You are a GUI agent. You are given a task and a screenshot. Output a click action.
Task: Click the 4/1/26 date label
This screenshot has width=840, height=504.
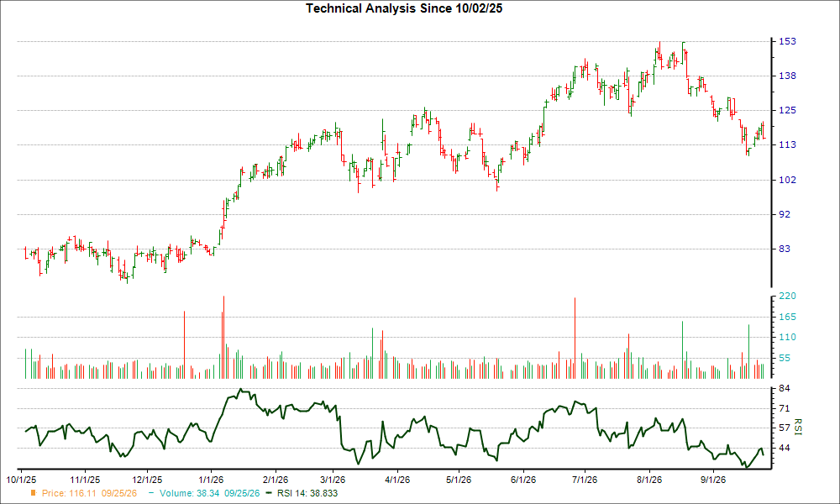pyautogui.click(x=397, y=480)
